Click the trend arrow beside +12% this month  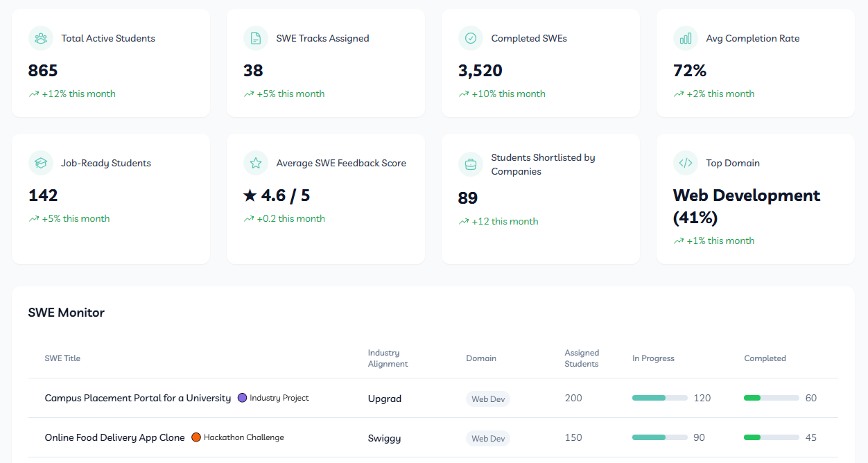(x=33, y=94)
